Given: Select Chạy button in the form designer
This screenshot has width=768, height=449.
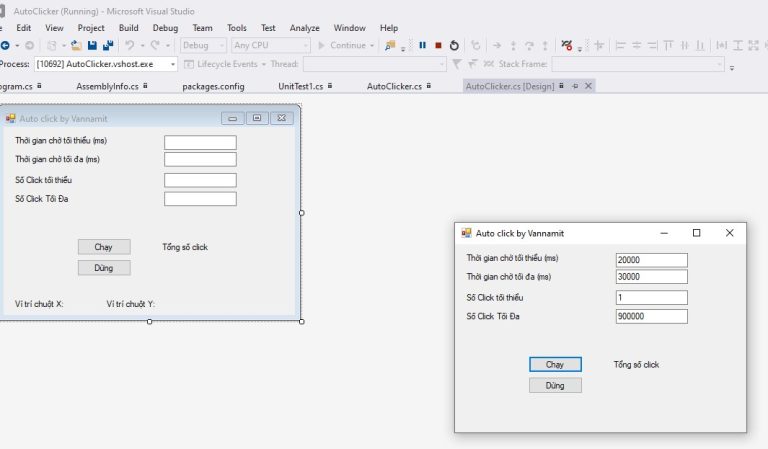Looking at the screenshot, I should pyautogui.click(x=104, y=247).
